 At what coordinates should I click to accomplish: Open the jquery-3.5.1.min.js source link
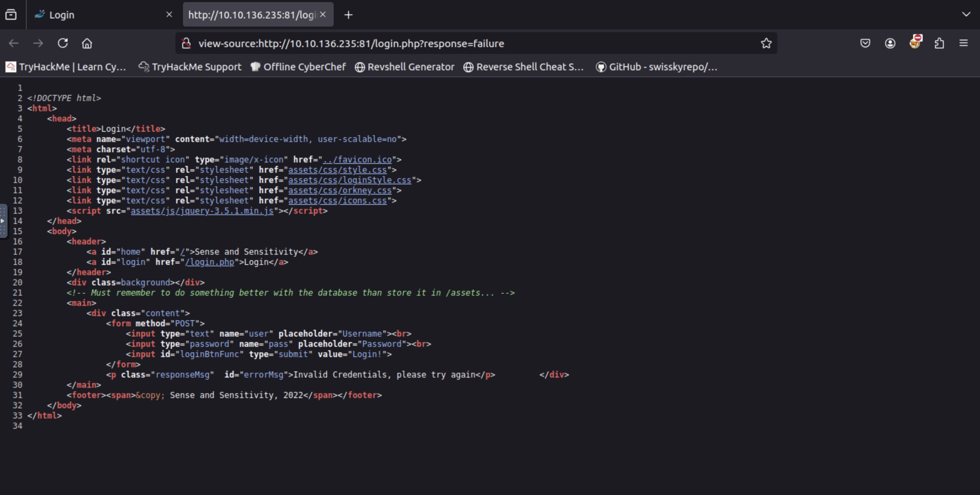pyautogui.click(x=202, y=211)
